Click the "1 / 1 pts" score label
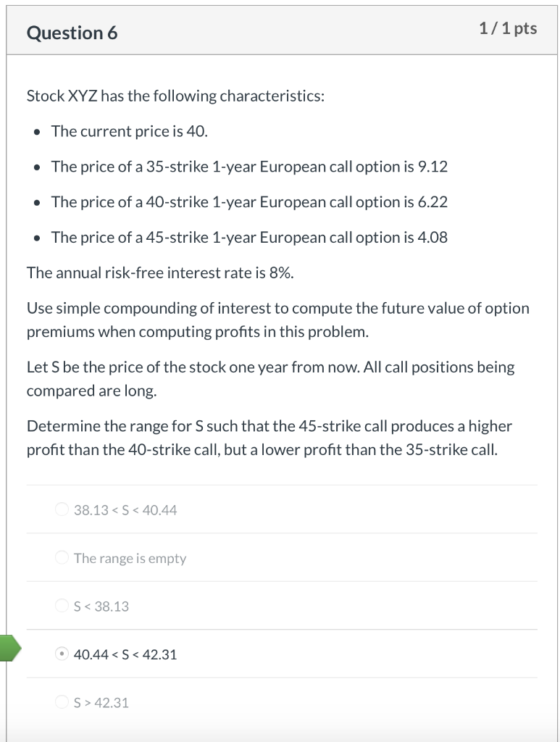This screenshot has width=560, height=742. pos(508,29)
